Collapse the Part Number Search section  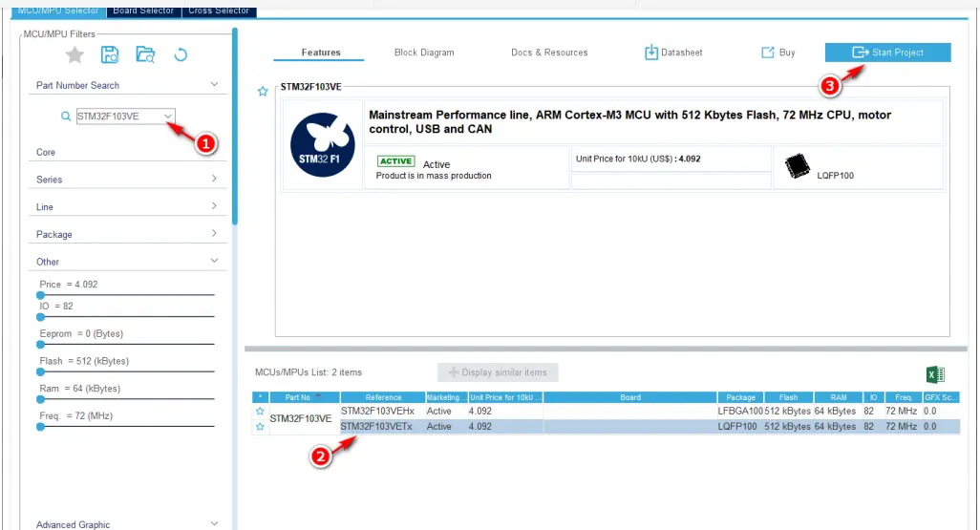214,84
